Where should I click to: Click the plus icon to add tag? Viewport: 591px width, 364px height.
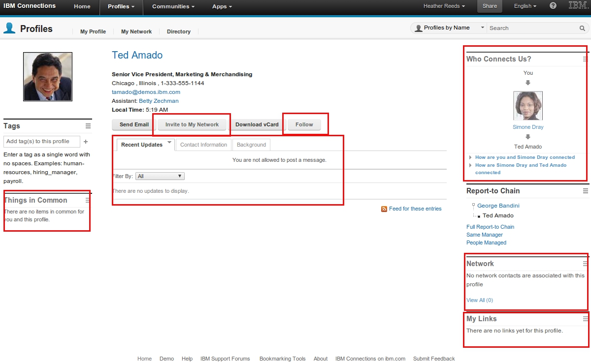point(86,142)
